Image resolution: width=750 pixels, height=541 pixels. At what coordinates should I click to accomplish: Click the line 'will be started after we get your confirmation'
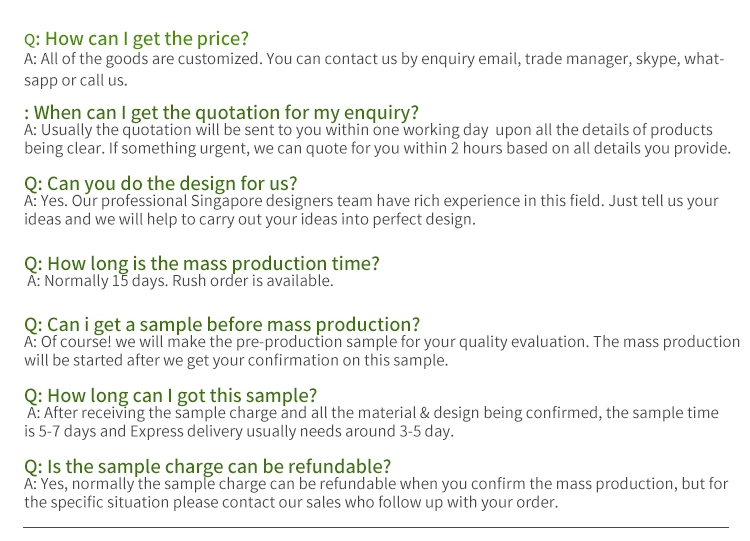coord(236,360)
